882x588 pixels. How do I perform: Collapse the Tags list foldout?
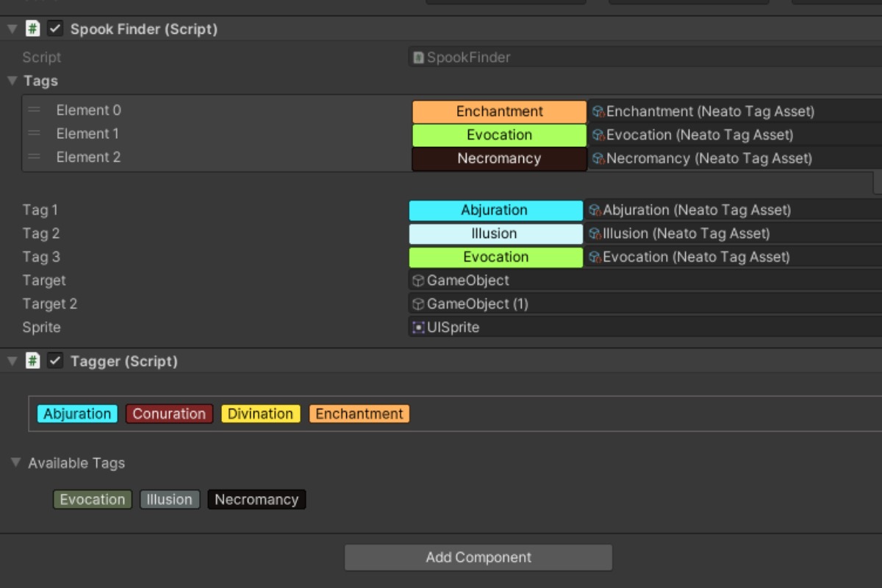point(12,81)
